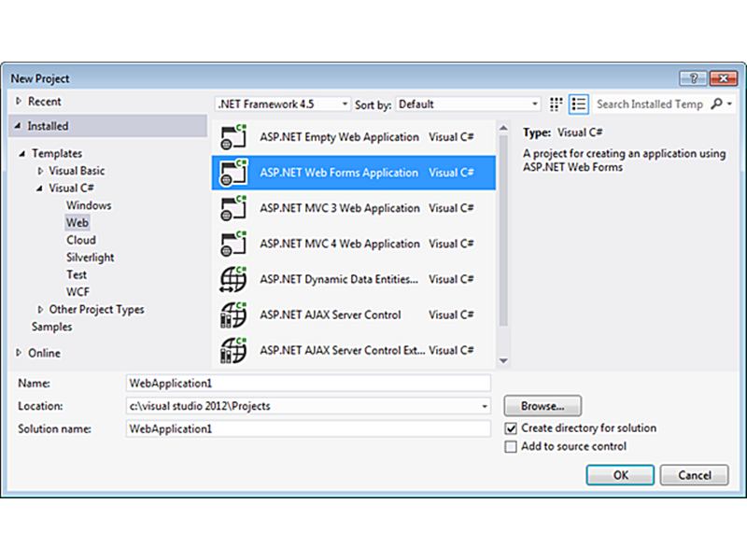The image size is (747, 560).
Task: Click the help question mark button
Action: pos(693,78)
